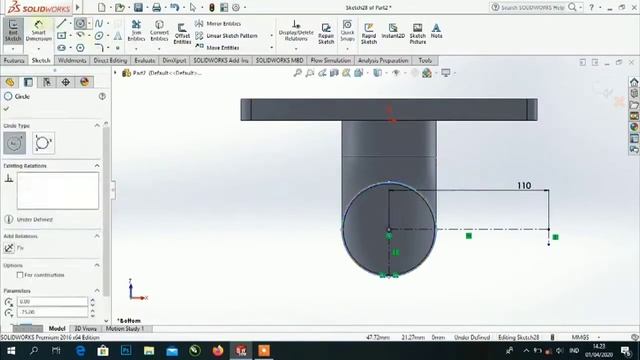Toggle Instant2D

[x=393, y=31]
